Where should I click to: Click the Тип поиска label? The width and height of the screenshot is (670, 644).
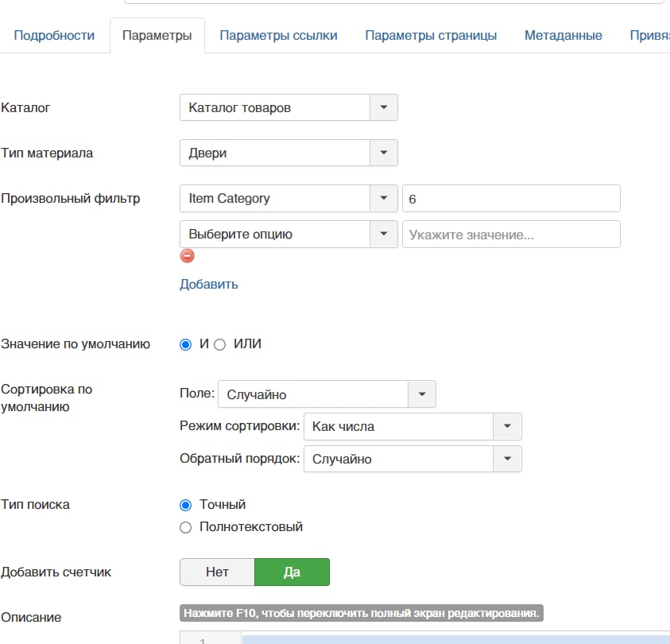(36, 504)
